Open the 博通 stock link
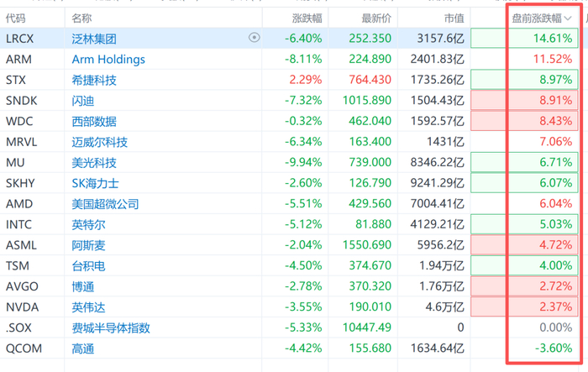 pos(83,286)
